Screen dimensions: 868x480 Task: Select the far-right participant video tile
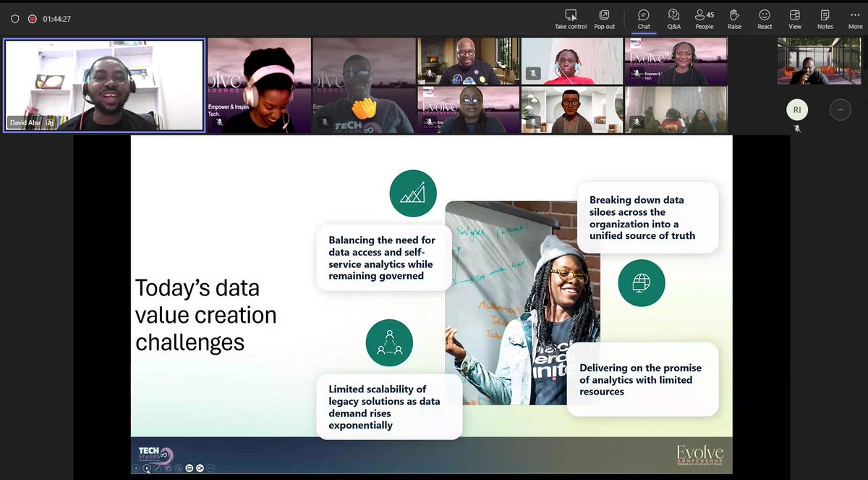(x=820, y=61)
